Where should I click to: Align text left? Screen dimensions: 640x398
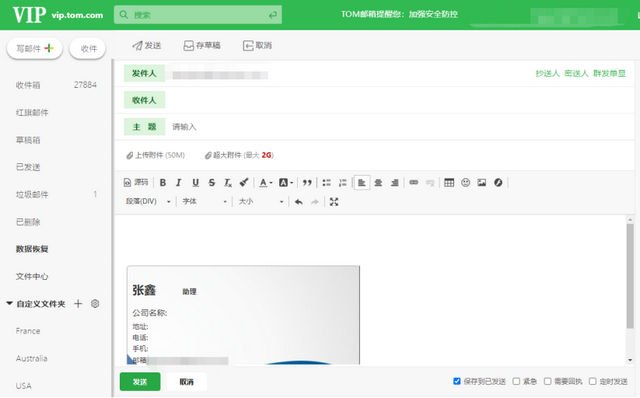point(362,182)
